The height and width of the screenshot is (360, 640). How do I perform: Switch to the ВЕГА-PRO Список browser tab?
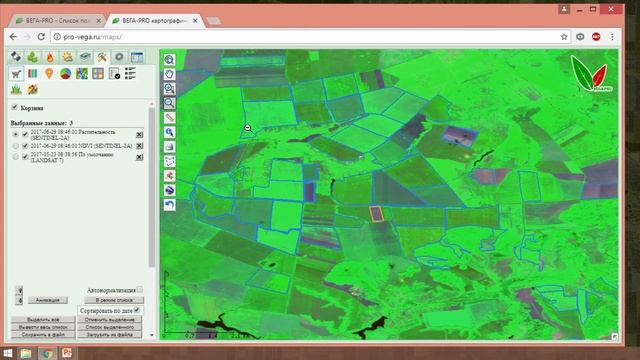(x=57, y=20)
